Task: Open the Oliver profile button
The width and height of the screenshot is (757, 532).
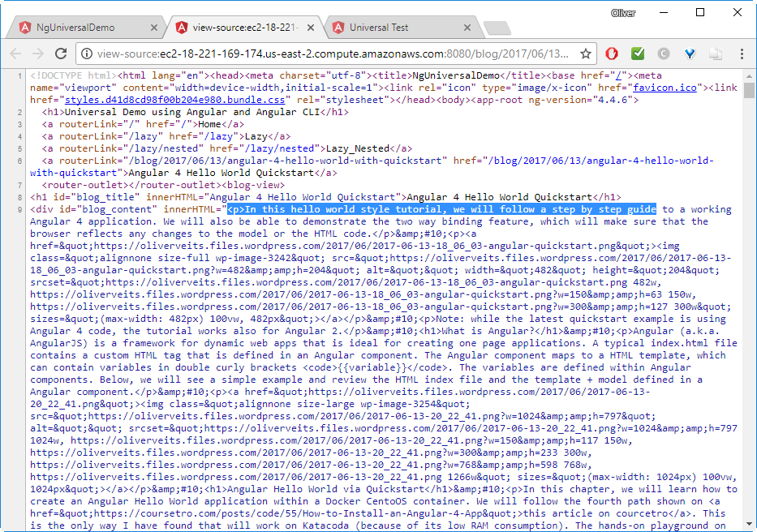Action: tap(623, 13)
